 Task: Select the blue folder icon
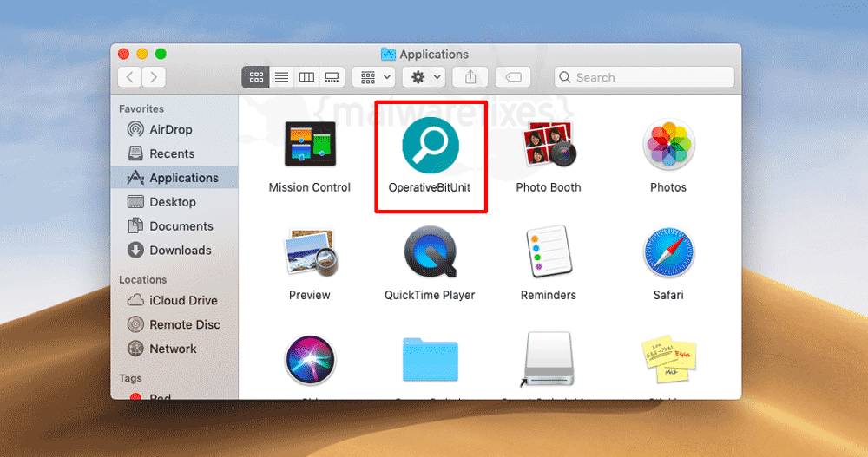[431, 360]
